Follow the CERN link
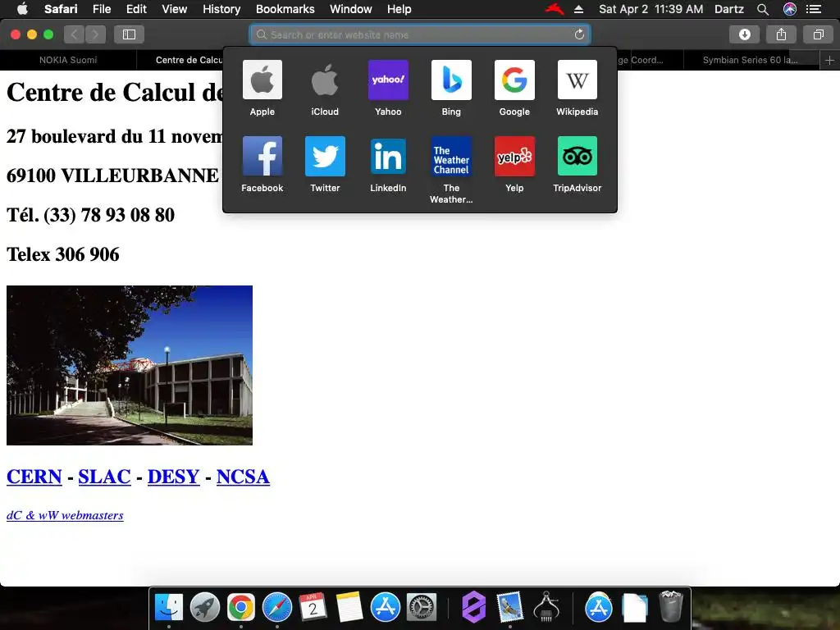Viewport: 840px width, 630px height. click(34, 477)
